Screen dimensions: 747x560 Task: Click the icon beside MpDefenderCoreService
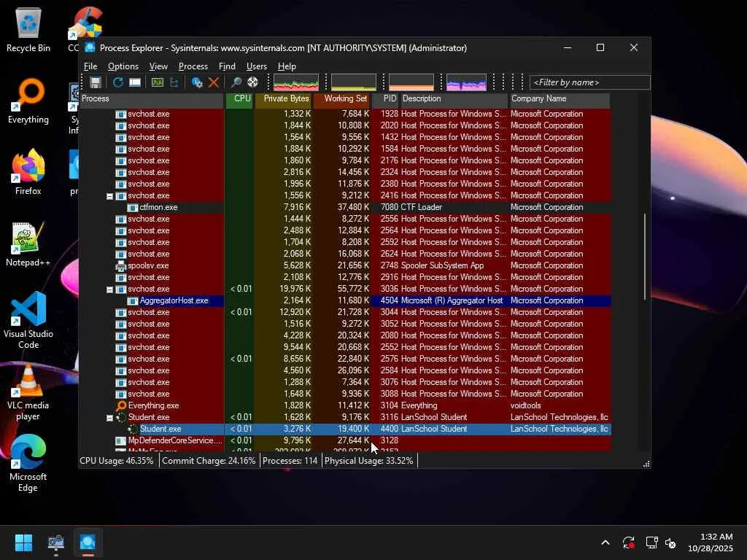point(121,441)
